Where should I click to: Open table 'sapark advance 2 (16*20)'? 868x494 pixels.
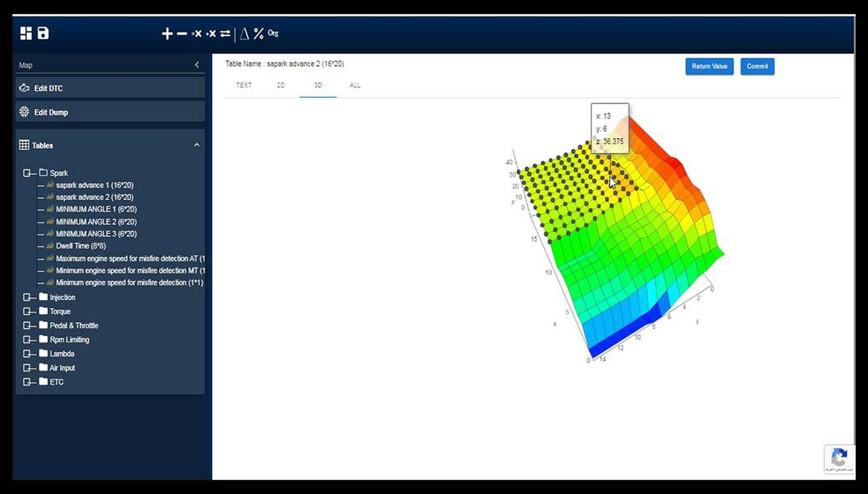click(95, 197)
